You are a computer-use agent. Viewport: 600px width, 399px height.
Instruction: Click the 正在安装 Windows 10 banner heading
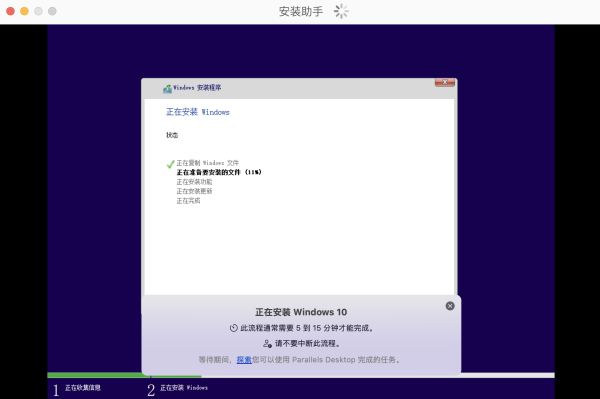coord(301,312)
